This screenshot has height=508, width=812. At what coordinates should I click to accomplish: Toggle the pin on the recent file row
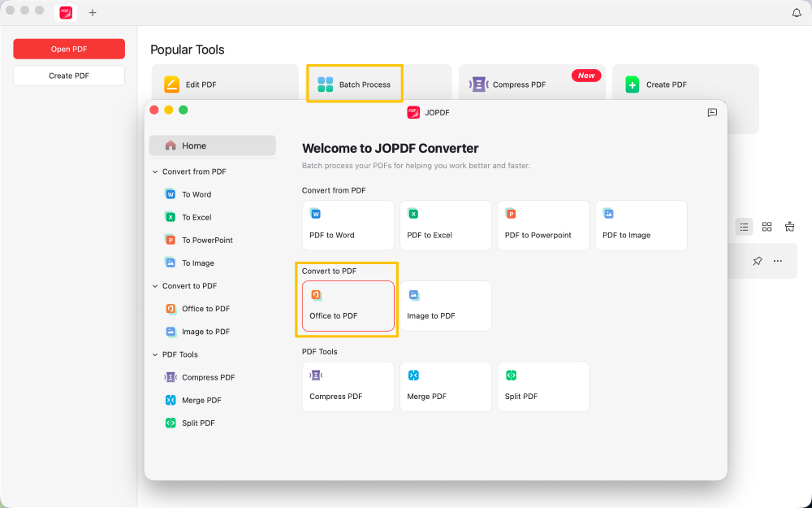pos(758,261)
